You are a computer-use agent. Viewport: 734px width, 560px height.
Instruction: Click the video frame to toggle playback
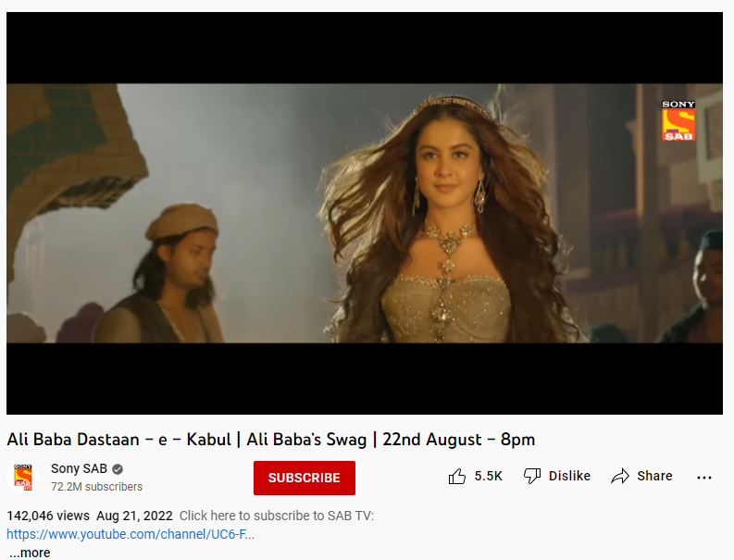(x=364, y=213)
